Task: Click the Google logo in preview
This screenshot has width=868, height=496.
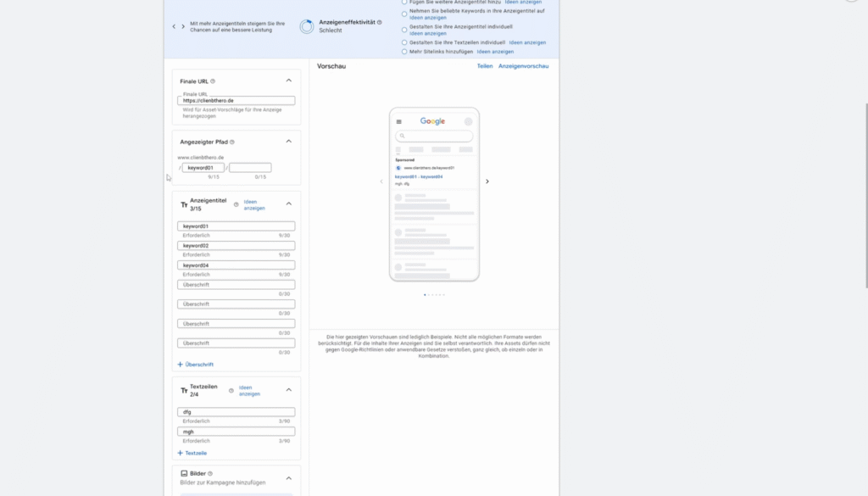Action: coord(432,121)
